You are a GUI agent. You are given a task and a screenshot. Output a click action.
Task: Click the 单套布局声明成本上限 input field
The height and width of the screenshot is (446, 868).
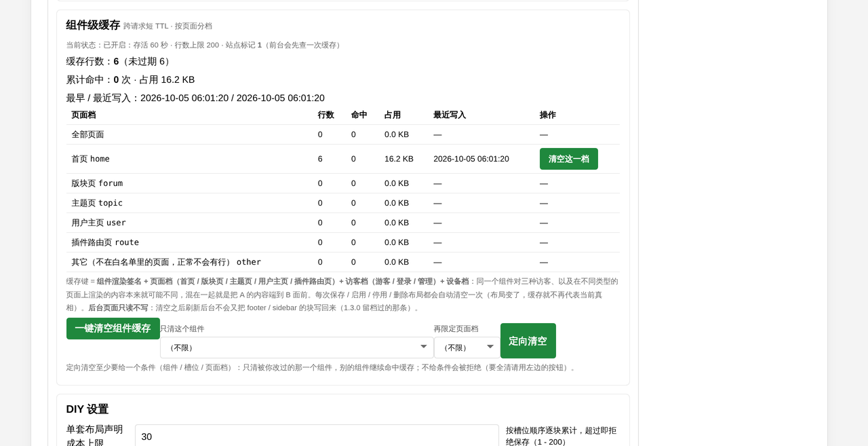(x=317, y=435)
